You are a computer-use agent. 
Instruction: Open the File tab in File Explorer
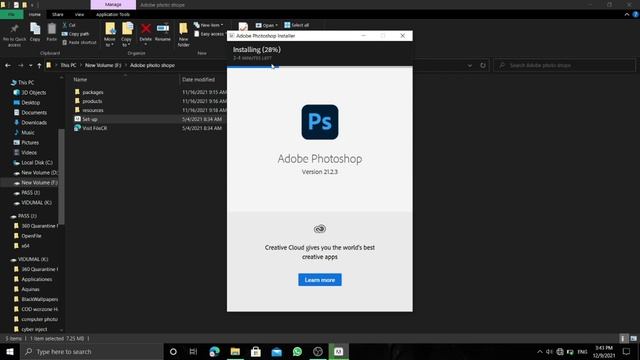coord(11,14)
